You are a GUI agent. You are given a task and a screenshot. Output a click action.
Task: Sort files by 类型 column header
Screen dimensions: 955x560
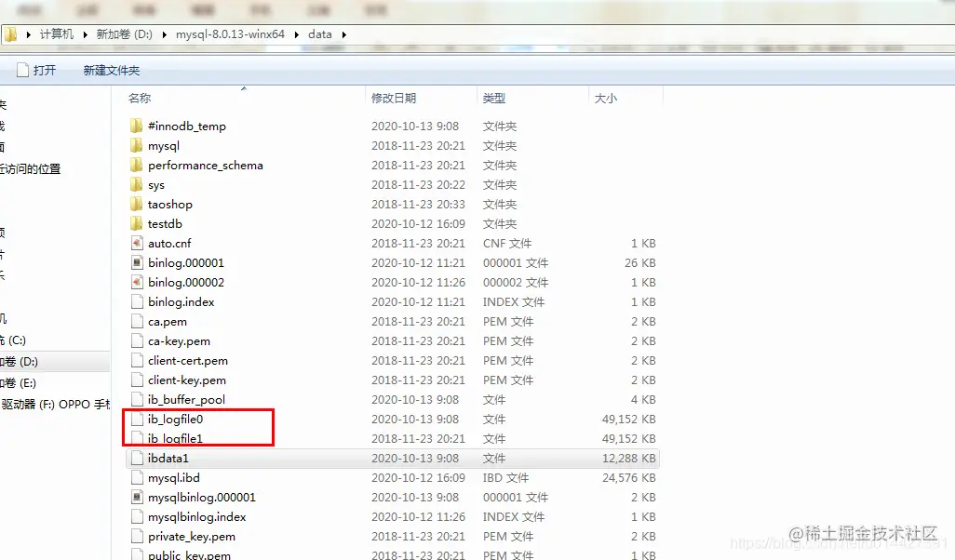click(494, 98)
